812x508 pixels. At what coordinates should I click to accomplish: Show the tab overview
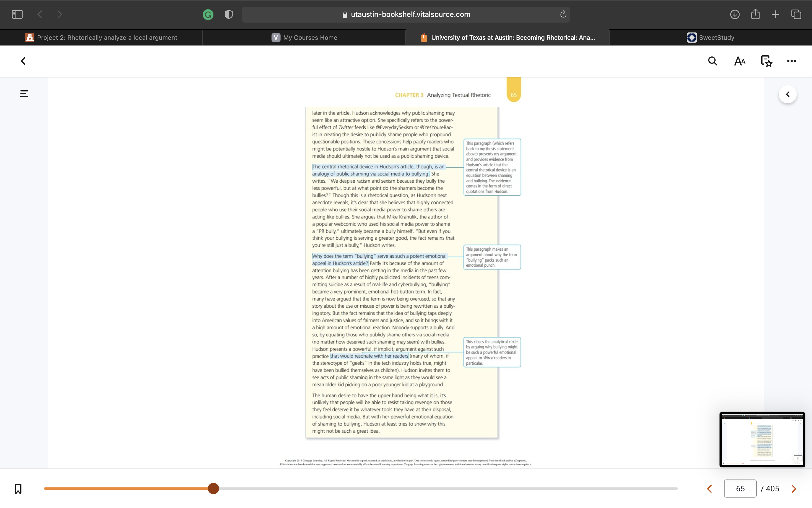796,14
